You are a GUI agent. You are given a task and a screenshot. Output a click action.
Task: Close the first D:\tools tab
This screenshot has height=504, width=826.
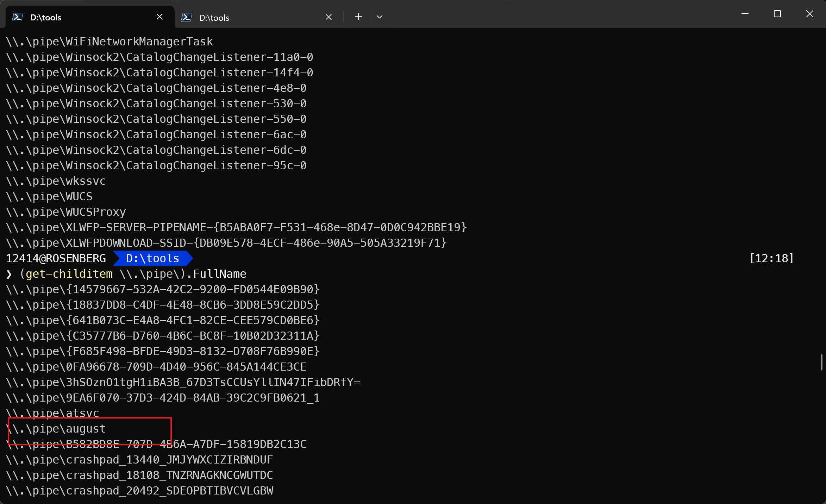click(159, 17)
